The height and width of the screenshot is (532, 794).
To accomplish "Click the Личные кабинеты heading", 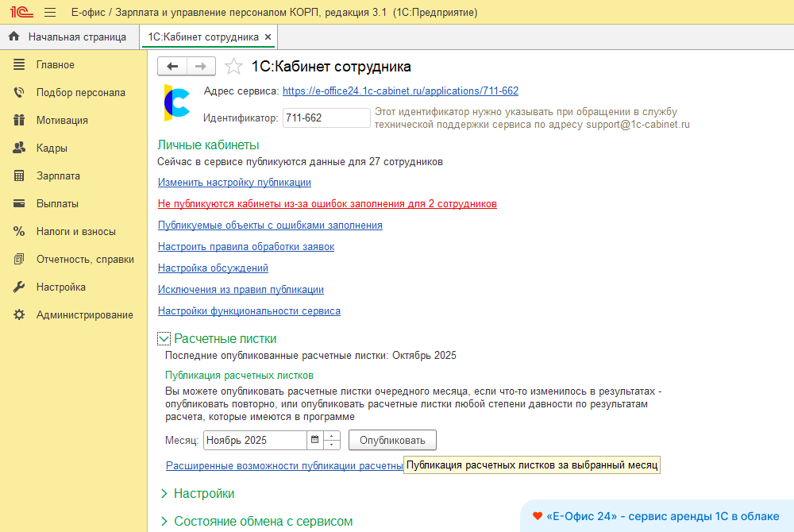I will point(208,145).
